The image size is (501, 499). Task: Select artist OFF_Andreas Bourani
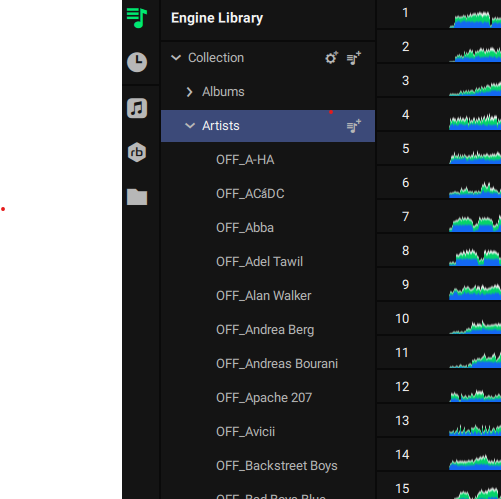(277, 364)
